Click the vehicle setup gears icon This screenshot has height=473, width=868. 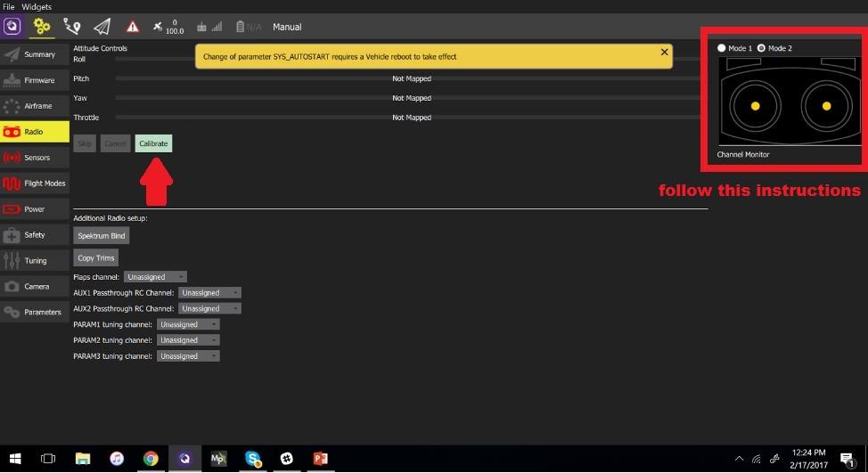point(42,27)
